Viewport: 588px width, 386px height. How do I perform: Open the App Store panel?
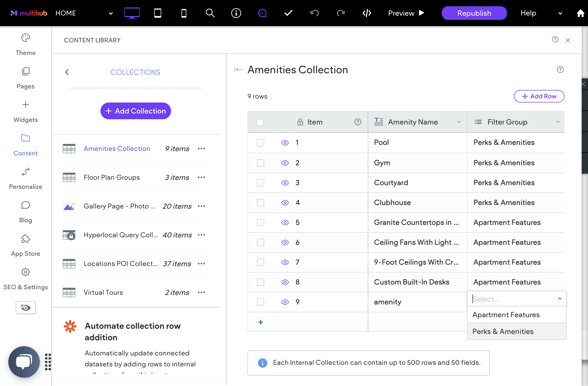point(26,246)
